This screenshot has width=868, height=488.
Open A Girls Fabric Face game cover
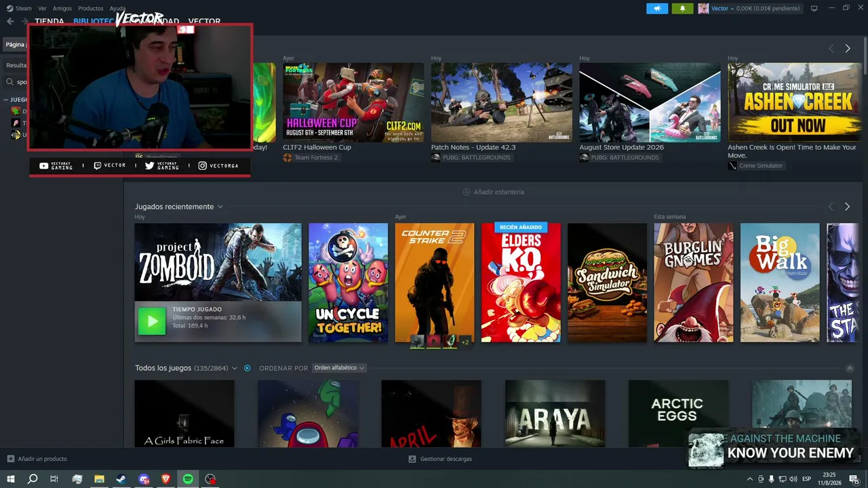pyautogui.click(x=184, y=413)
